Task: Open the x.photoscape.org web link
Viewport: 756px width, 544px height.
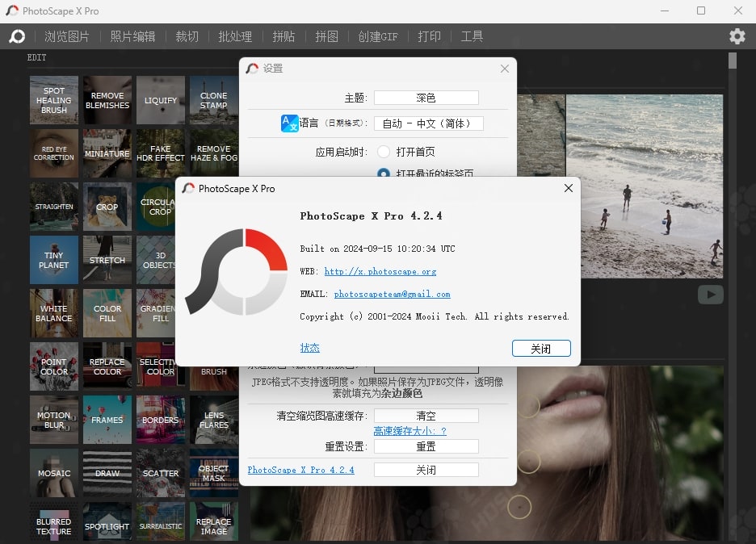Action: (x=380, y=272)
